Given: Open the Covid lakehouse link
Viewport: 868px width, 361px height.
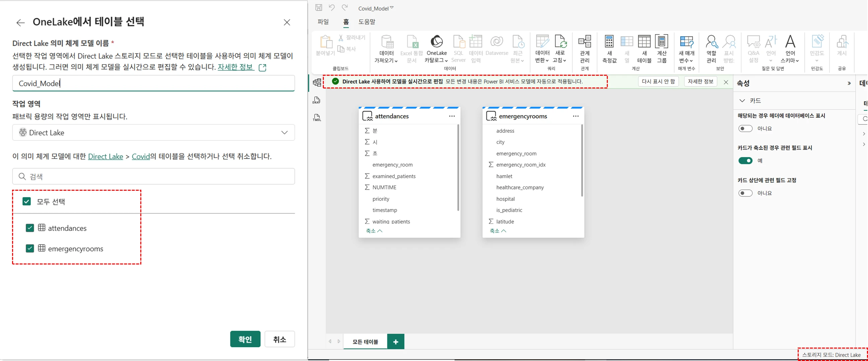Looking at the screenshot, I should [x=141, y=157].
